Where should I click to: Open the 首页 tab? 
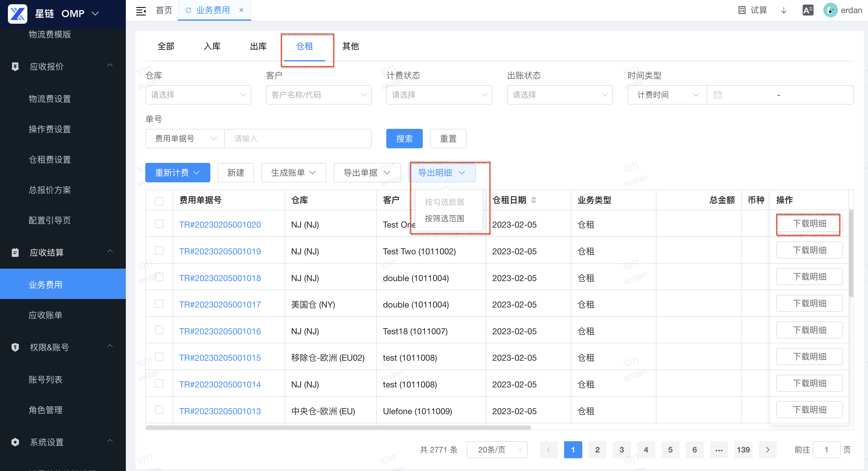(164, 10)
